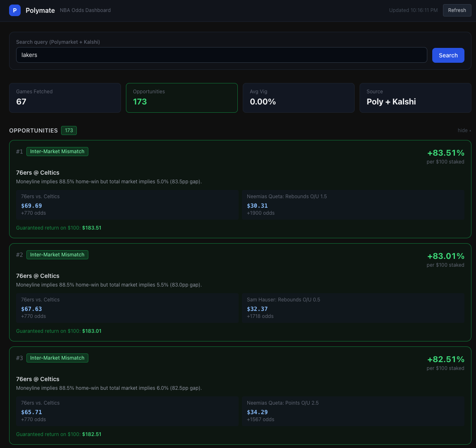Click the blue Search button
Viewport: 476px width, 448px height.
pos(448,55)
